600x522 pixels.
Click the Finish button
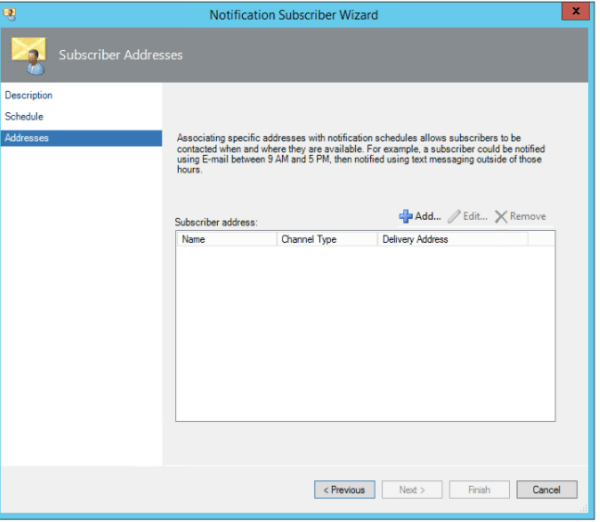(x=478, y=490)
